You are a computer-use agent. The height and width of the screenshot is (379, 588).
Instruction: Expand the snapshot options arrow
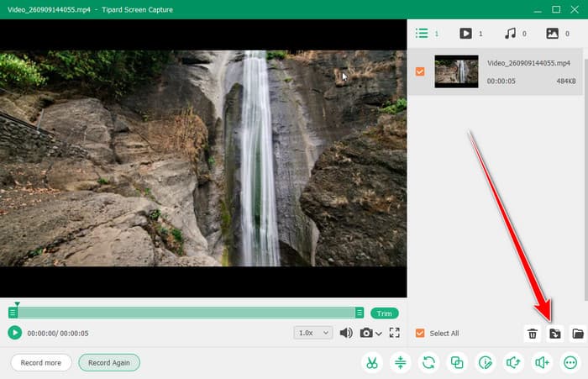[378, 334]
